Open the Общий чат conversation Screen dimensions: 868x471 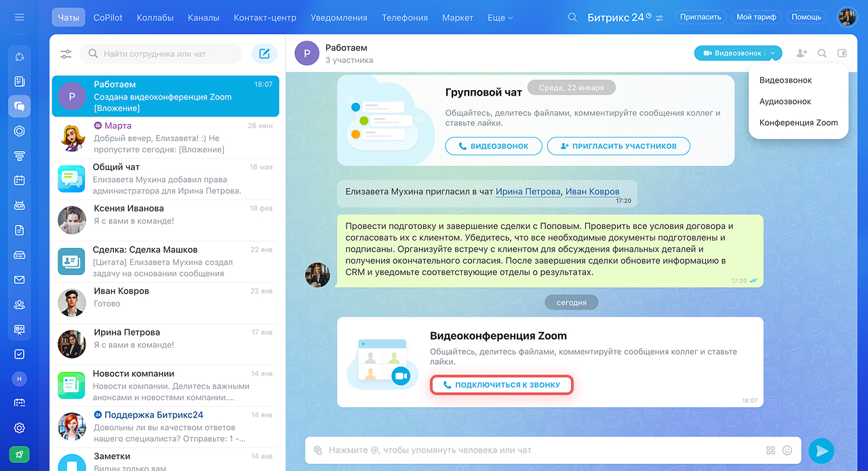[165, 180]
